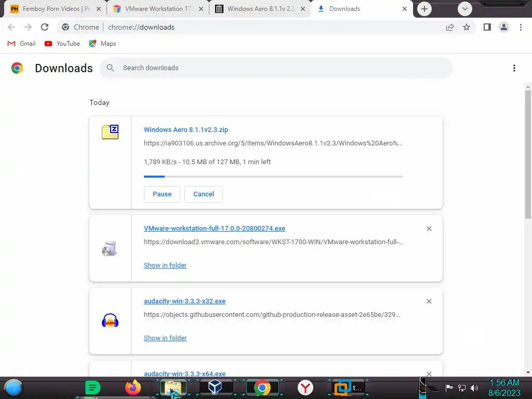Close the Downloads tab

click(x=404, y=9)
